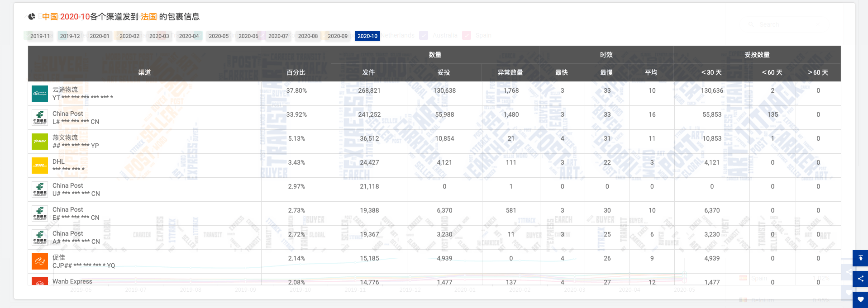Image resolution: width=868 pixels, height=308 pixels.
Task: Click the <30 天 column header
Action: [x=711, y=72]
